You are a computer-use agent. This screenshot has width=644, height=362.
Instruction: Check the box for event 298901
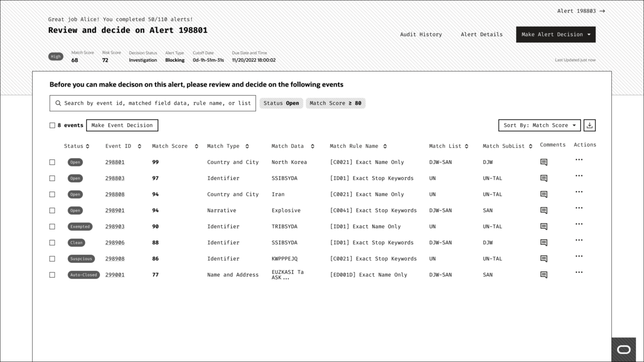(52, 211)
